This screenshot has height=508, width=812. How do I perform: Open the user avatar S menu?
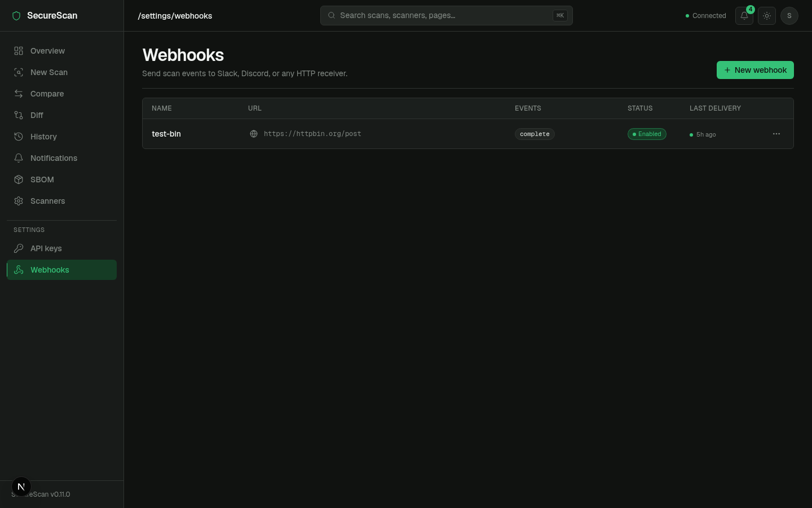click(789, 16)
